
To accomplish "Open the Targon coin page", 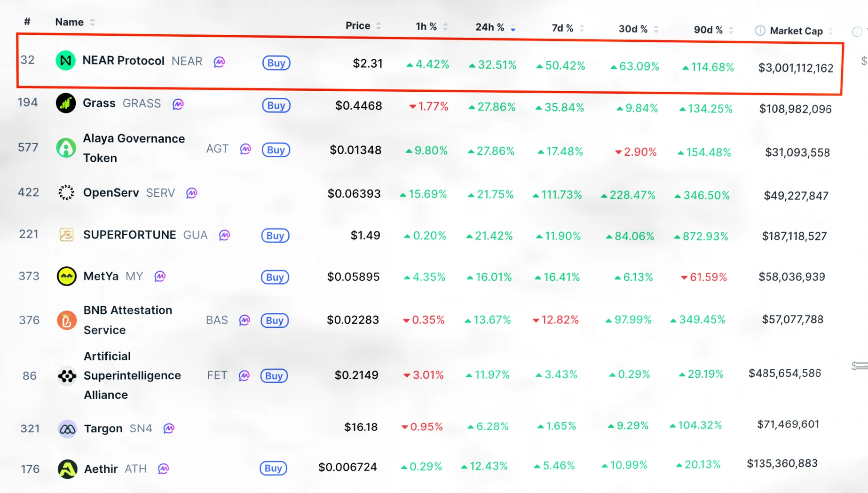I will 103,429.
